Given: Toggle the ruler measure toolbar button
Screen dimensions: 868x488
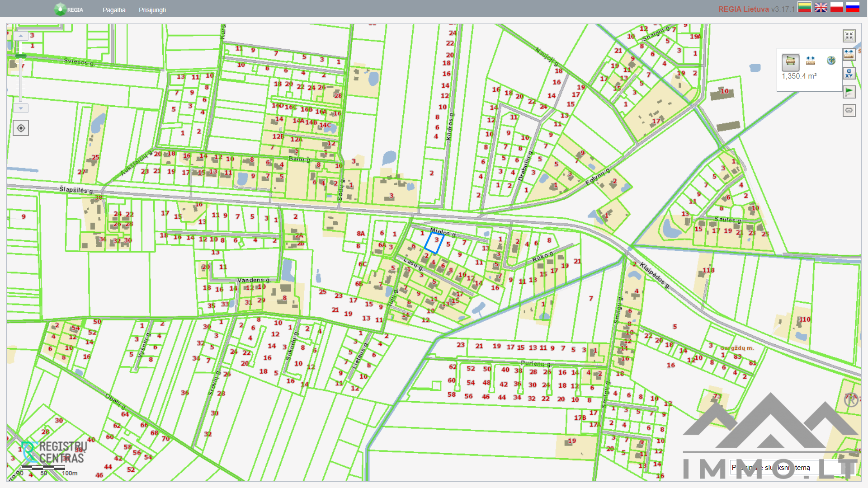Looking at the screenshot, I should point(849,54).
